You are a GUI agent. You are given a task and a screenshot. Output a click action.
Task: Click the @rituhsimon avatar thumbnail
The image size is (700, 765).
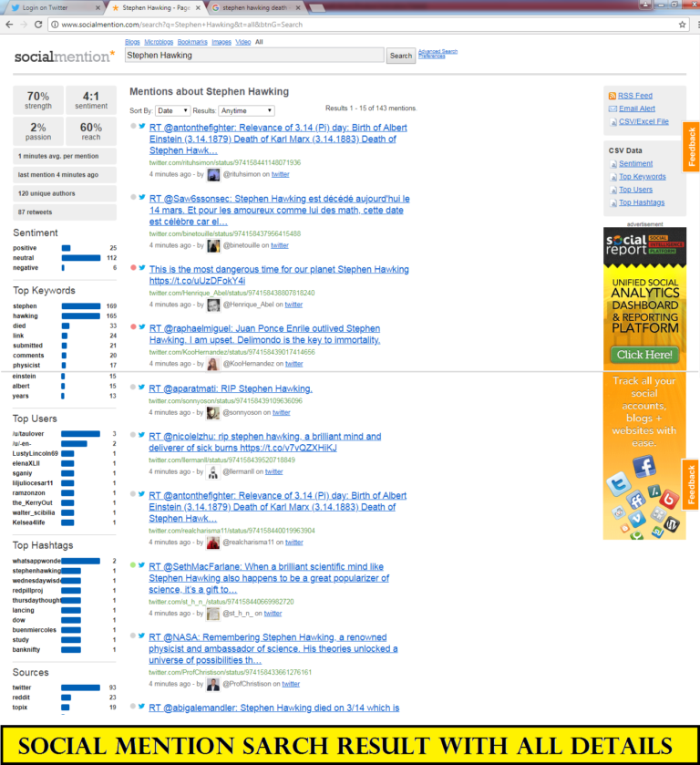pyautogui.click(x=213, y=175)
